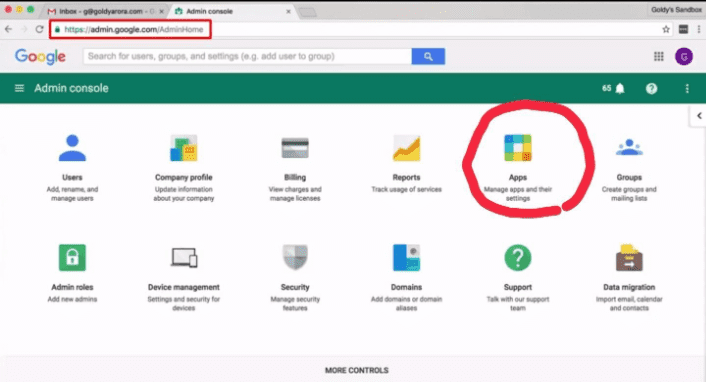Go forward in browser history
The width and height of the screenshot is (706, 382).
pos(24,29)
